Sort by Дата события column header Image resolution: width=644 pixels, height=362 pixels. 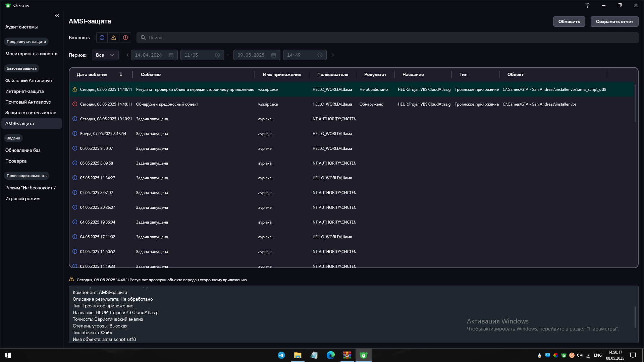pos(92,74)
